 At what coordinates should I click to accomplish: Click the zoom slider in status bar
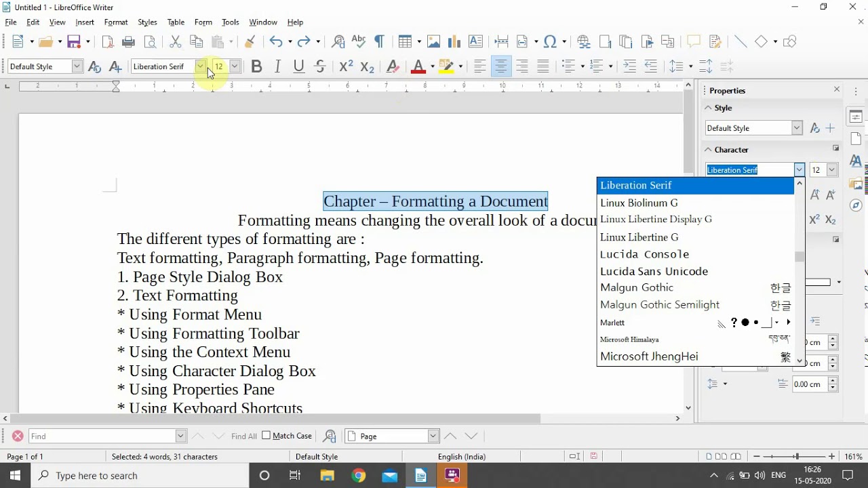[x=796, y=457]
